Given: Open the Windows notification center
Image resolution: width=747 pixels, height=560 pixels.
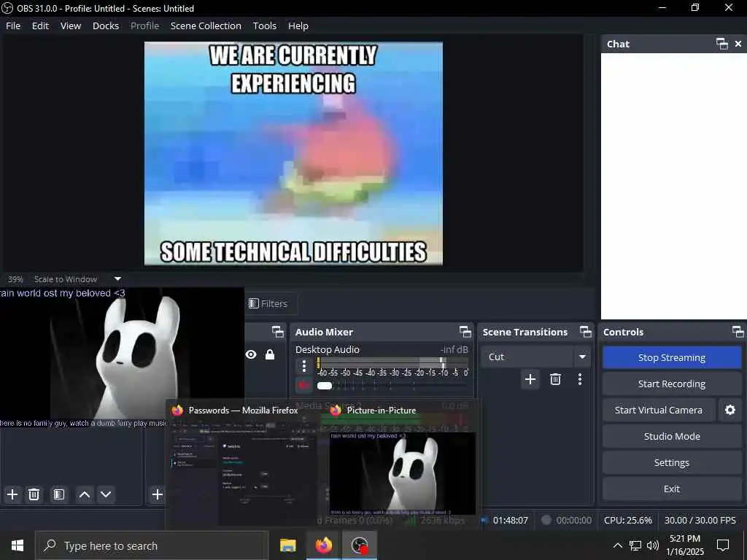Looking at the screenshot, I should 723,545.
